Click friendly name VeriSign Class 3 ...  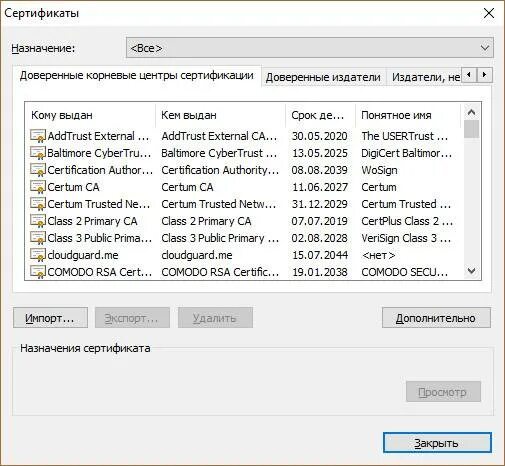tap(406, 238)
